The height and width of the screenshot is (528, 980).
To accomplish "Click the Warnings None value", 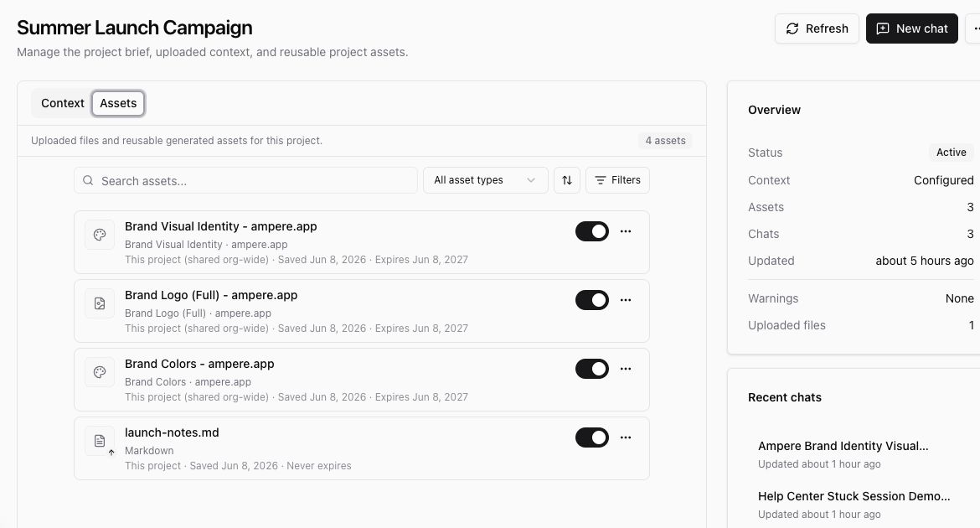I will (x=959, y=298).
